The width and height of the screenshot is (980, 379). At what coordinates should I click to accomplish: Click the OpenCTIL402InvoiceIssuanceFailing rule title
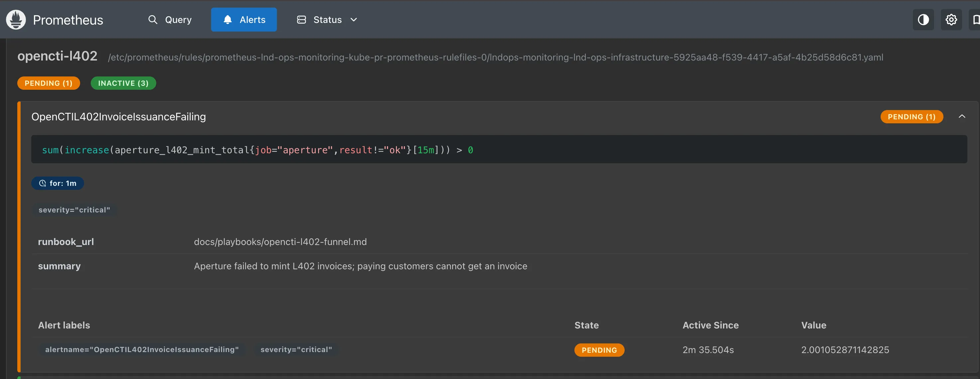point(118,117)
